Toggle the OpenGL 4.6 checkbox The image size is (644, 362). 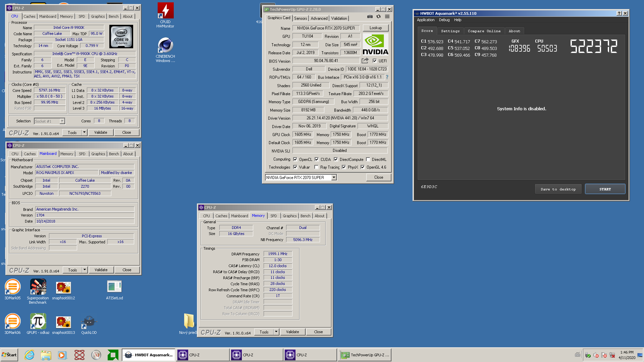(x=363, y=167)
